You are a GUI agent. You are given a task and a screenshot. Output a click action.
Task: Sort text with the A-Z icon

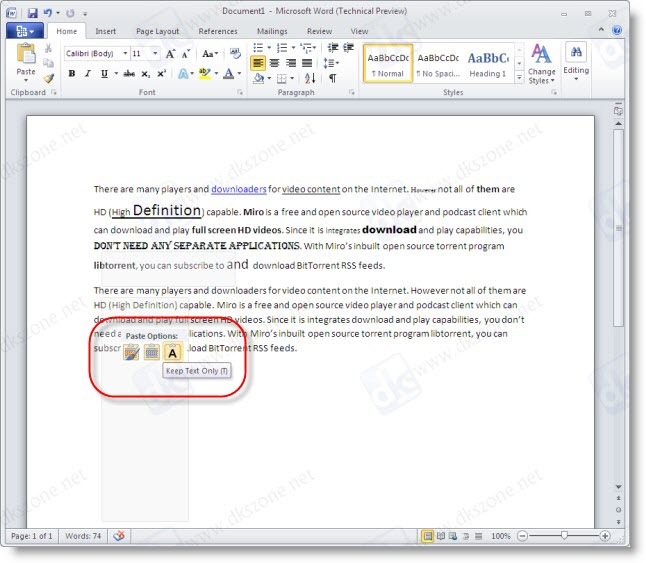tap(310, 78)
